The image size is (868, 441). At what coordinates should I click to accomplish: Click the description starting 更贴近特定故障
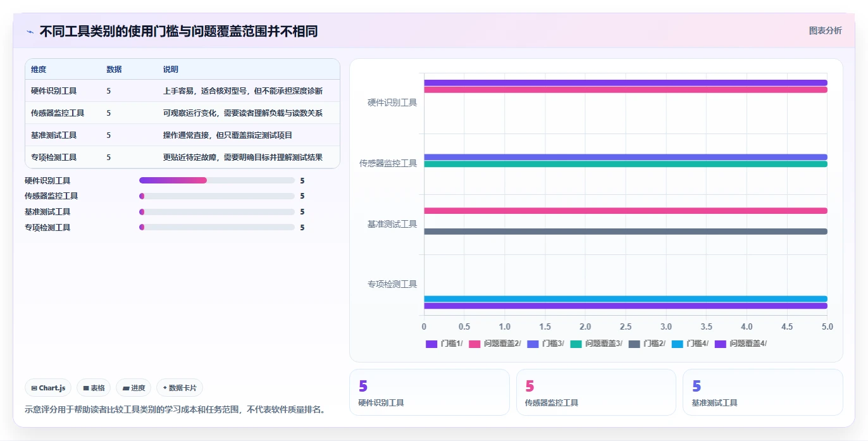click(243, 158)
